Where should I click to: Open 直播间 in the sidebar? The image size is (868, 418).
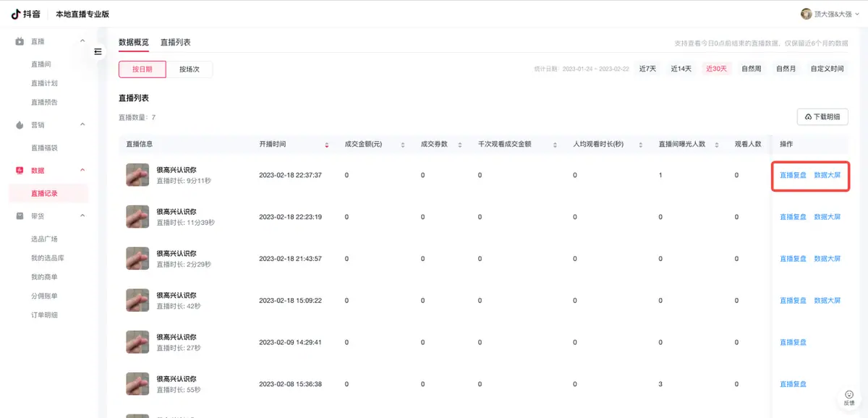tap(41, 64)
